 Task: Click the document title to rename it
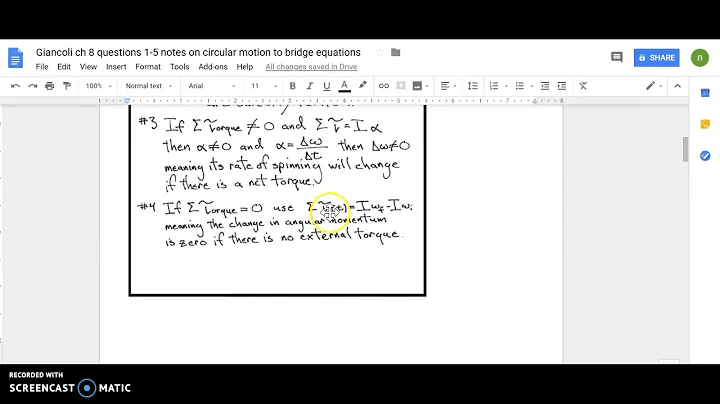click(x=198, y=52)
